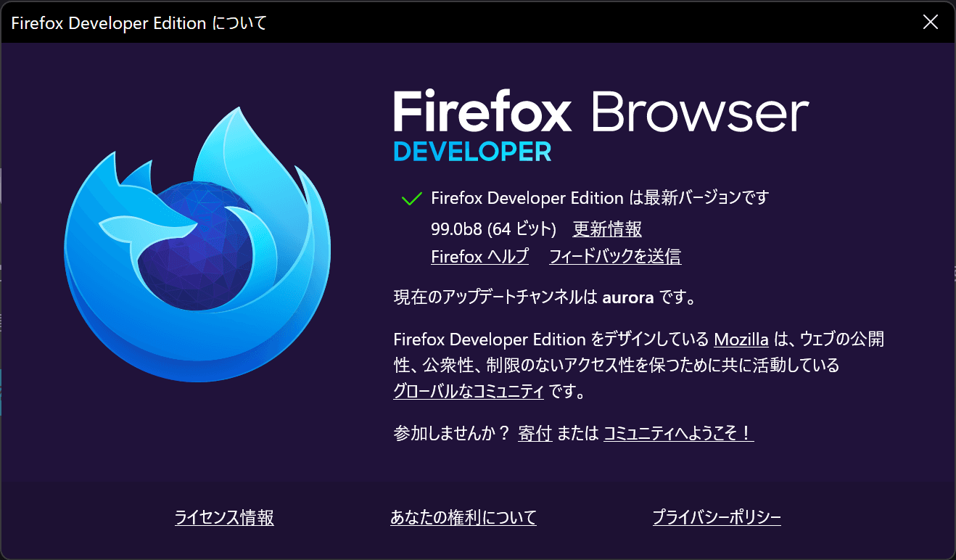The image size is (956, 560).
Task: Click the green up-to-date checkmark icon
Action: (x=411, y=198)
